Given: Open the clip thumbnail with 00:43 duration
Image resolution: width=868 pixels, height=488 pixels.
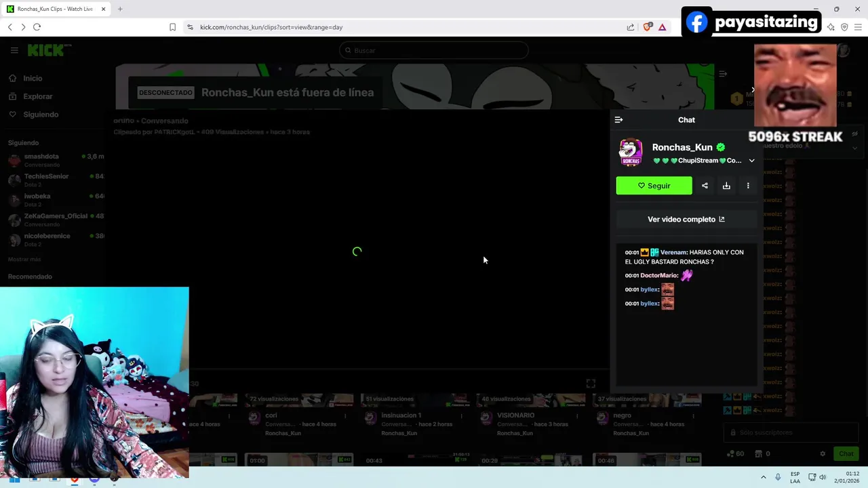Looking at the screenshot, I should tap(414, 460).
